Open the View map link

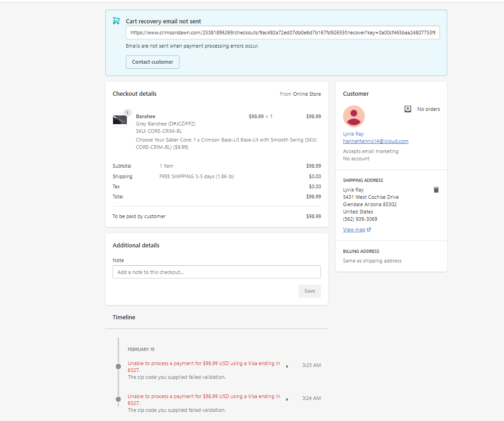[354, 230]
